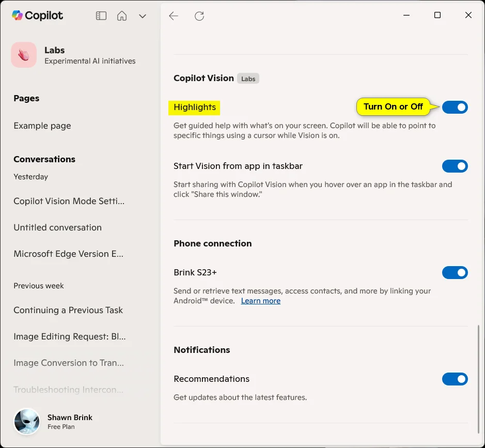Open Microsoft Edge Version E... conversation
This screenshot has width=485, height=448.
pos(68,254)
